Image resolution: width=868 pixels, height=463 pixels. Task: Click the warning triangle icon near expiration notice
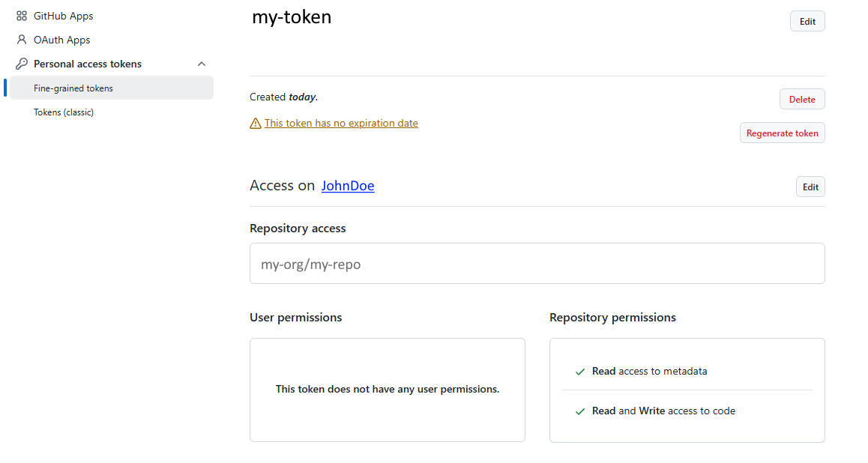pyautogui.click(x=256, y=124)
